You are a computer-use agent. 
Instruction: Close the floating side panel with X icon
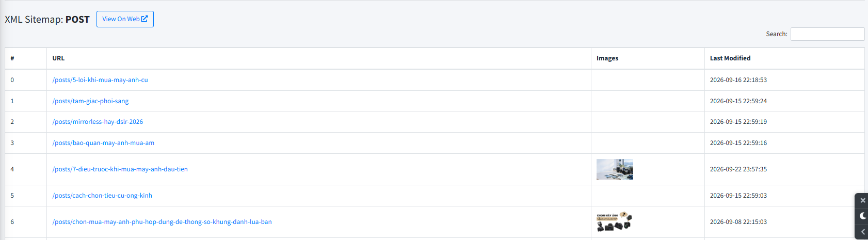(863, 200)
